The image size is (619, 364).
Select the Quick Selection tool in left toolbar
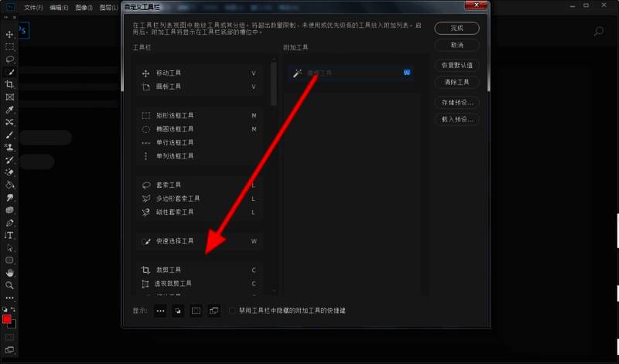click(9, 72)
